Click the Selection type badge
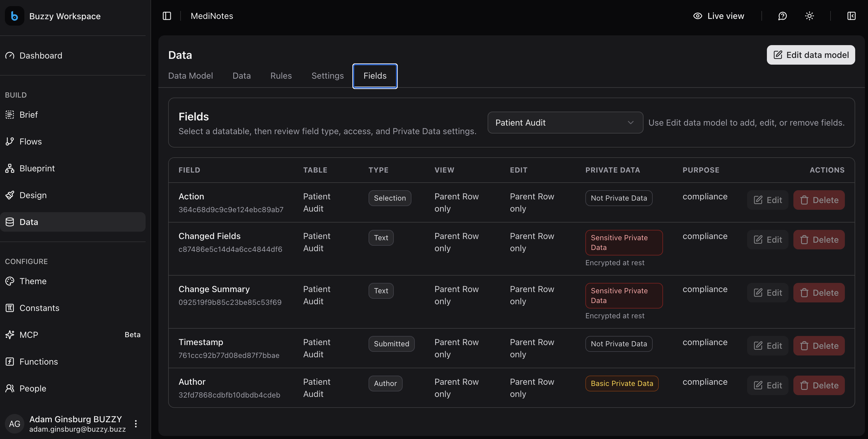 click(x=390, y=198)
